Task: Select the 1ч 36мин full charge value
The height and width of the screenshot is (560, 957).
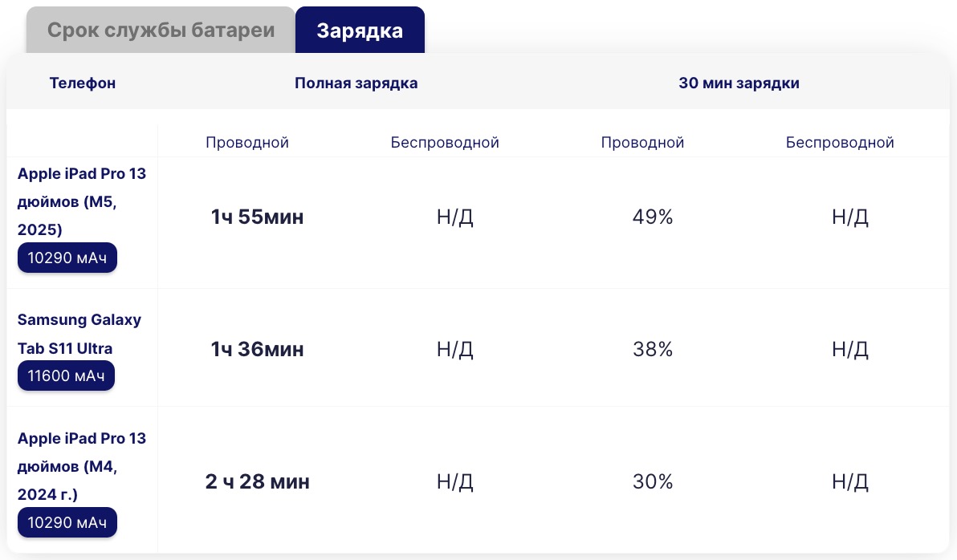Action: 257,350
